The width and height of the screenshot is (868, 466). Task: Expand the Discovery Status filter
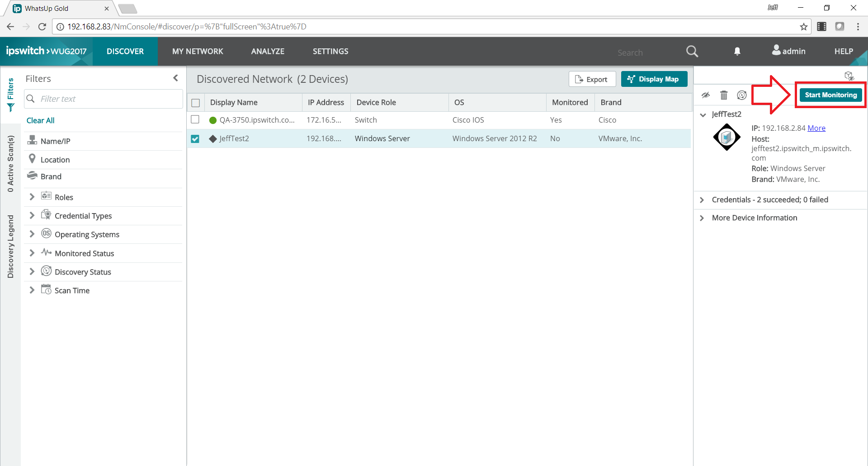point(32,271)
